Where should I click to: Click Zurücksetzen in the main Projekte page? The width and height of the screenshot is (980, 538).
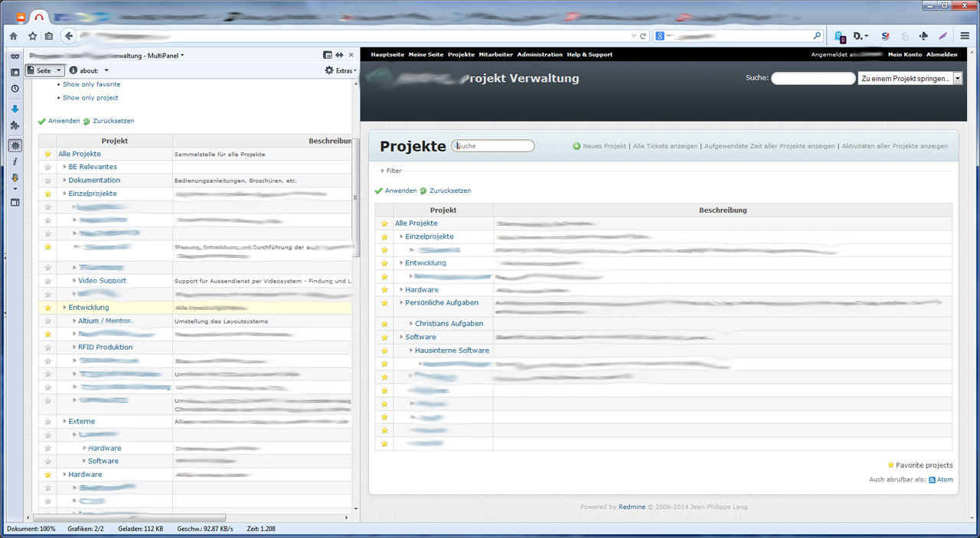click(x=446, y=191)
